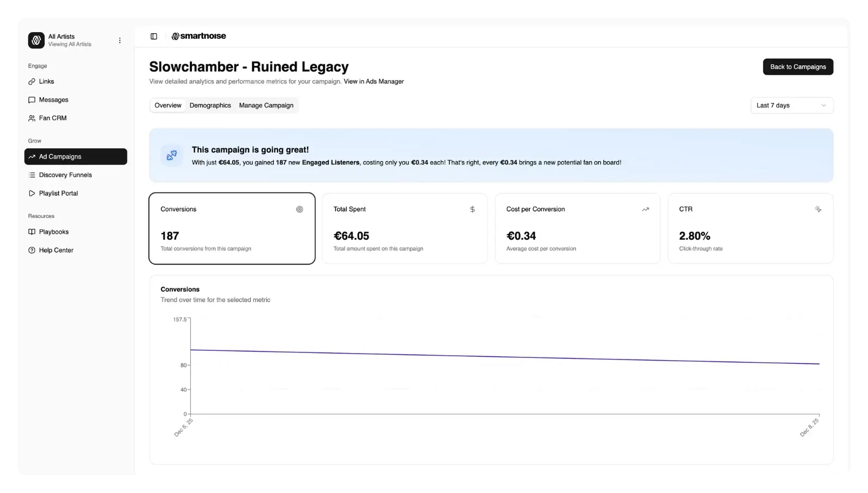Open the three-dot artist options menu
Screen dimensions: 868x493
(x=120, y=40)
